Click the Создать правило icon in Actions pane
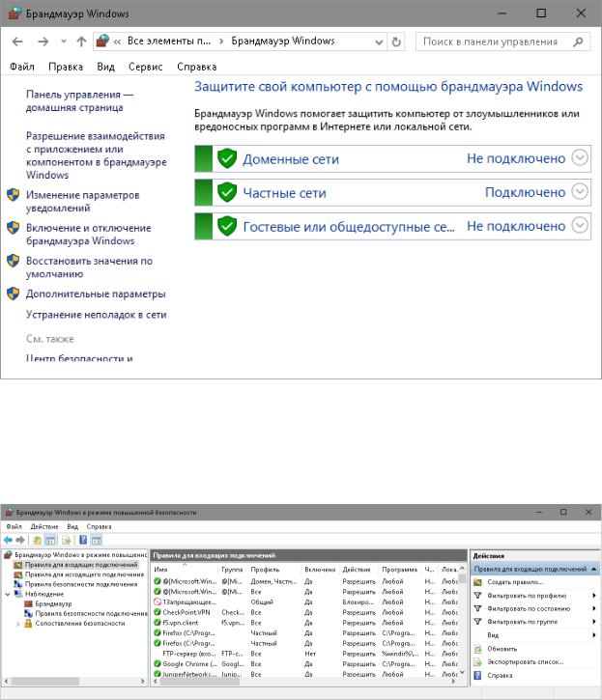 (477, 582)
